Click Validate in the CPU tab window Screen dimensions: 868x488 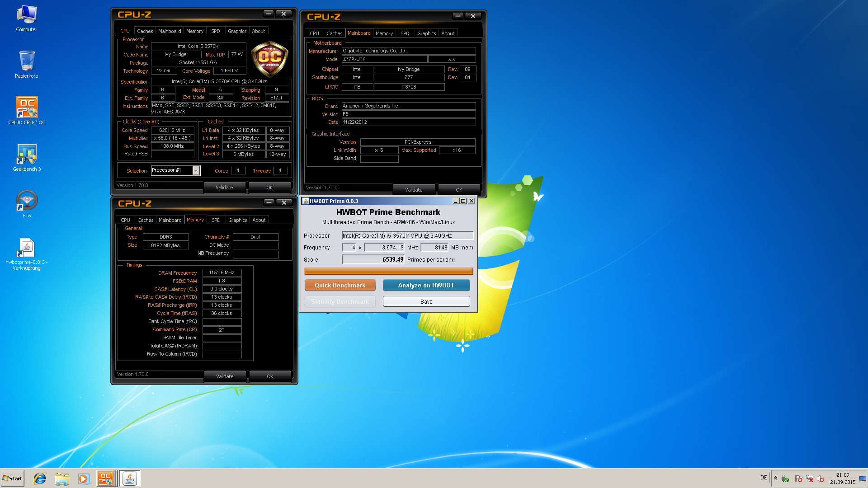[224, 188]
